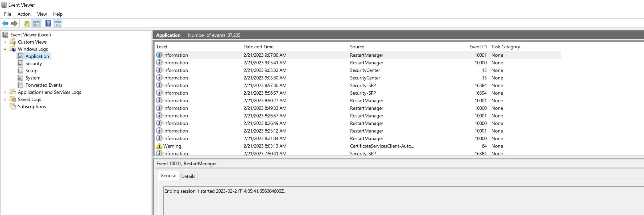
Task: Click the Custom Views folder icon
Action: coord(13,42)
